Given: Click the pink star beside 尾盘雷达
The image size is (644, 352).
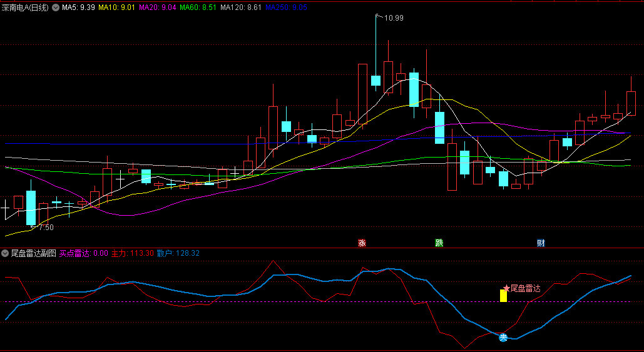Looking at the screenshot, I should pos(506,288).
